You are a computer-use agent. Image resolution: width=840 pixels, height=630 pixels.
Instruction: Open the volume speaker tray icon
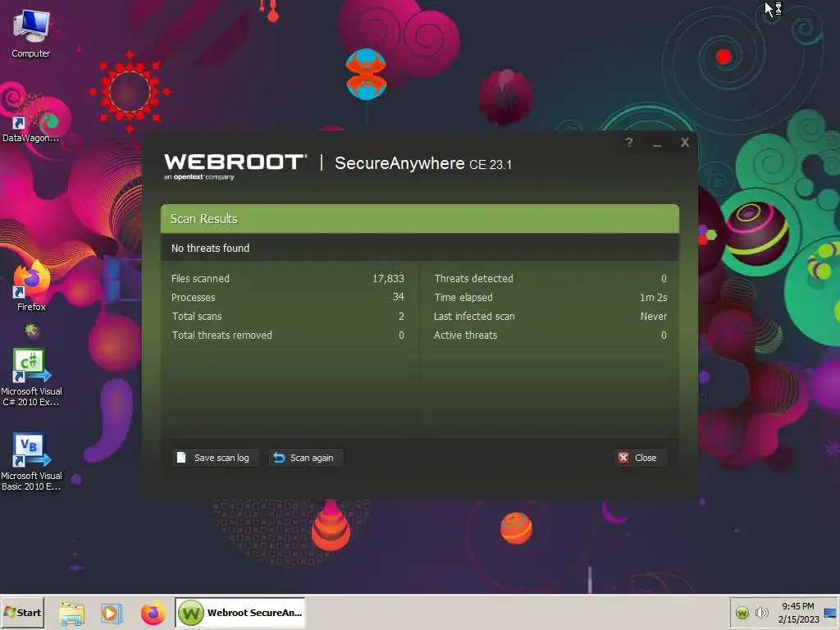[x=761, y=612]
